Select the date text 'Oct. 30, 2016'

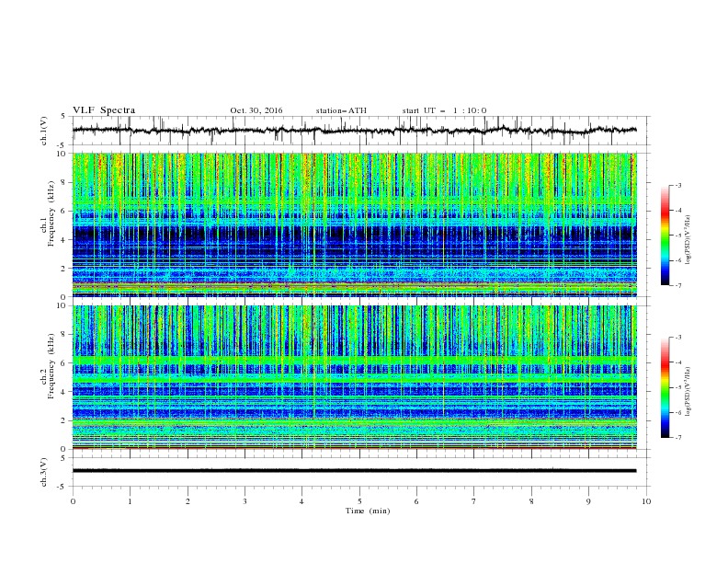(256, 110)
